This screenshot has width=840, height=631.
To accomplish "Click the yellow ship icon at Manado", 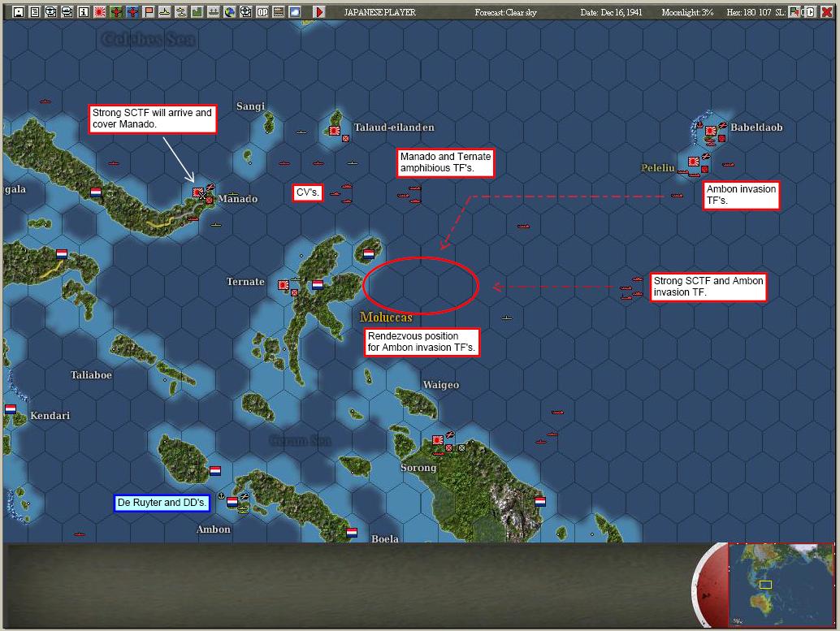I will pyautogui.click(x=232, y=193).
